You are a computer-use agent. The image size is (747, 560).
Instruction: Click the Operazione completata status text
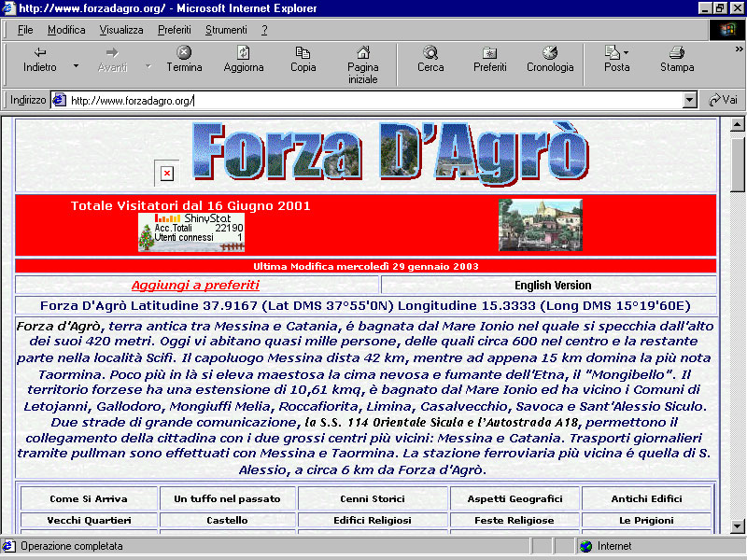click(72, 546)
